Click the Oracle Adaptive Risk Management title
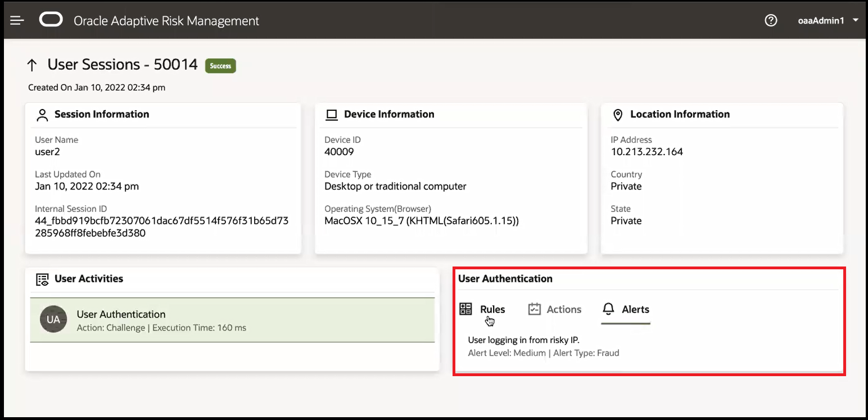868x420 pixels. (x=166, y=21)
